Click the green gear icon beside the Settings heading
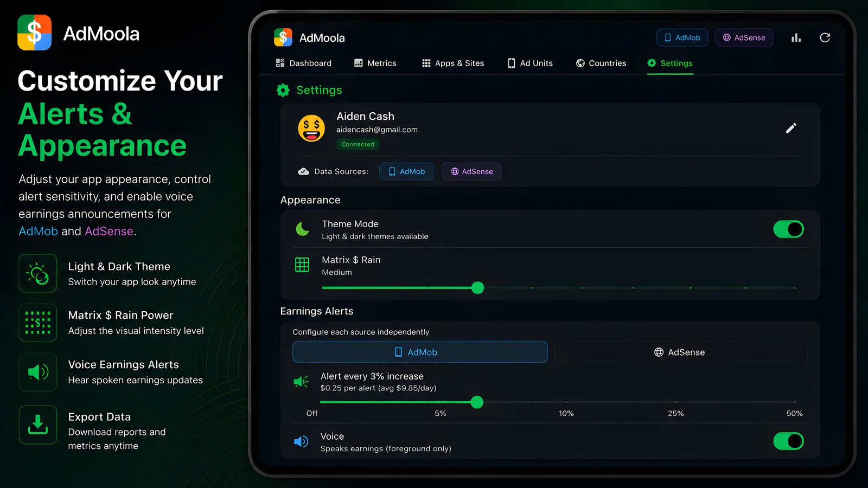868x488 pixels. pyautogui.click(x=283, y=90)
